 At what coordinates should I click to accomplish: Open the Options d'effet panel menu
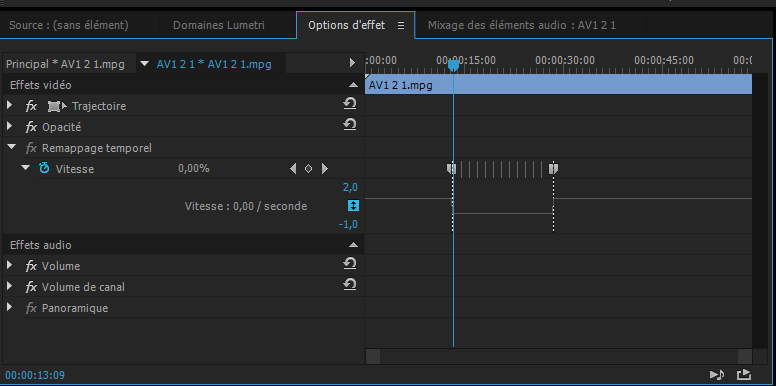click(x=401, y=26)
